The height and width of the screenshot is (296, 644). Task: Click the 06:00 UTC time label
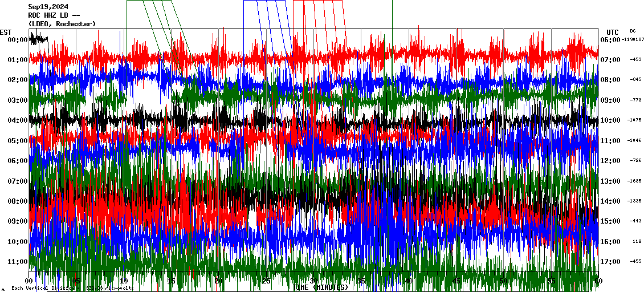pos(610,40)
